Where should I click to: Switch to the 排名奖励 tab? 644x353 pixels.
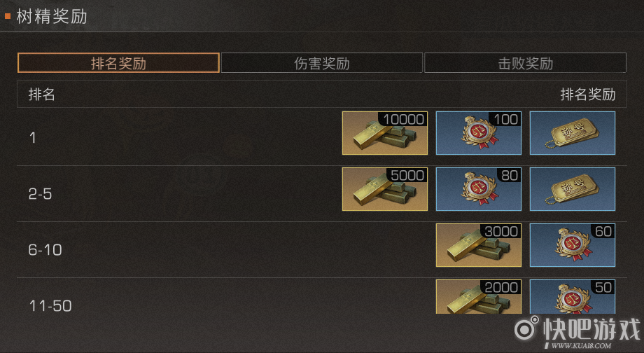(x=118, y=63)
